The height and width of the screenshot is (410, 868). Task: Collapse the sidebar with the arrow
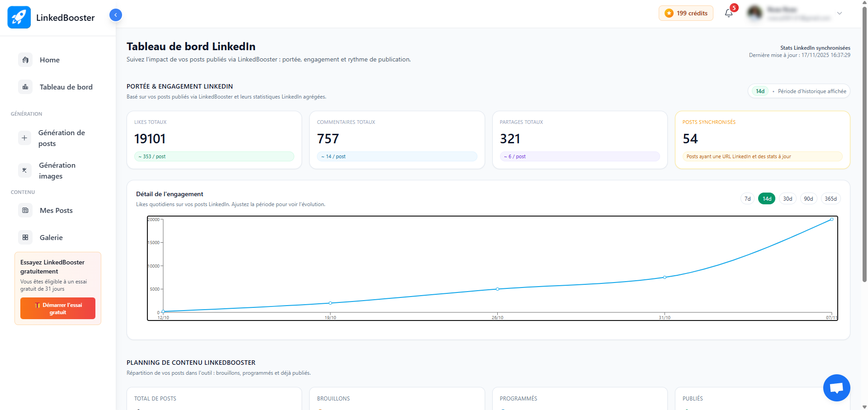[x=115, y=14]
